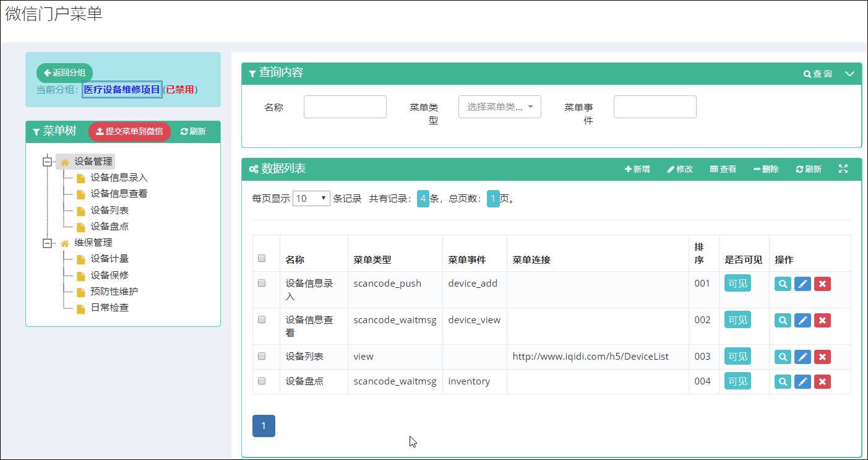Click the 维保管理 home folder icon
The width and height of the screenshot is (868, 460).
pos(64,243)
